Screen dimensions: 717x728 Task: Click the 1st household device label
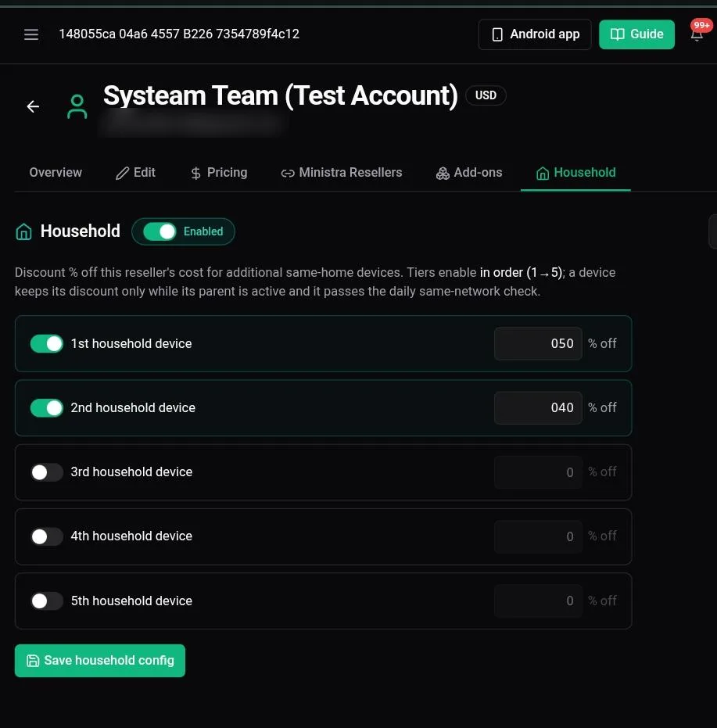tap(131, 343)
